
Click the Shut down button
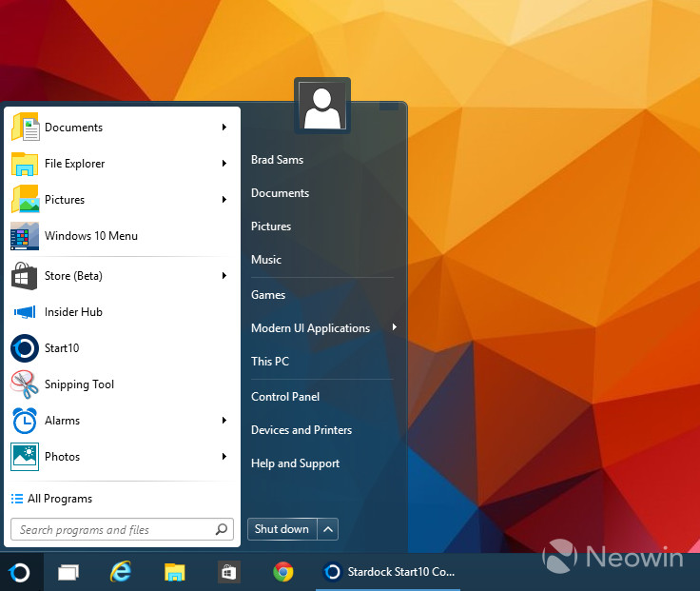click(x=282, y=529)
